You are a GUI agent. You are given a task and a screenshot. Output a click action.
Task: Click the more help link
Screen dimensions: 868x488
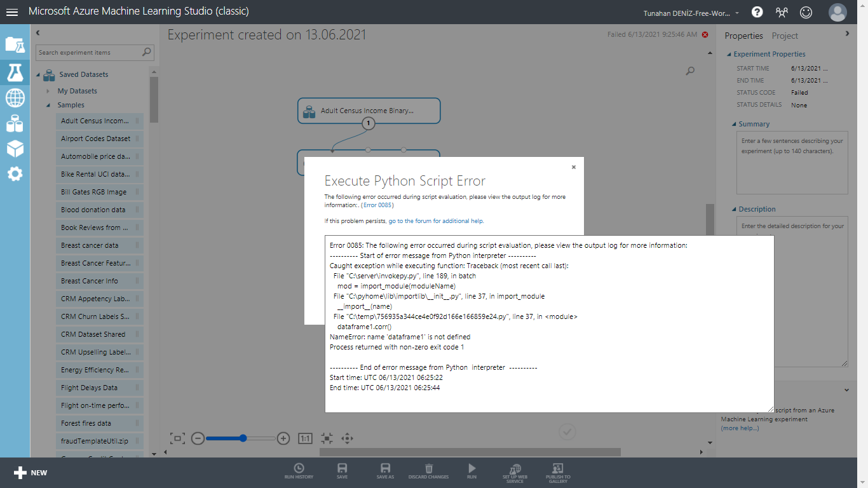click(x=740, y=428)
